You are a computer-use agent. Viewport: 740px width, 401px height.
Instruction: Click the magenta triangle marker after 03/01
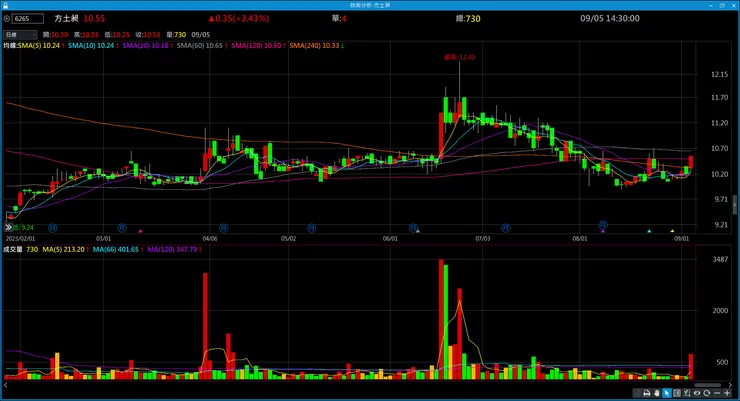pyautogui.click(x=140, y=231)
